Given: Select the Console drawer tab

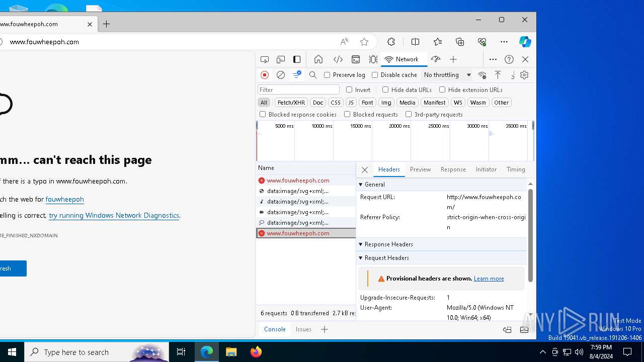Looking at the screenshot, I should 275,329.
